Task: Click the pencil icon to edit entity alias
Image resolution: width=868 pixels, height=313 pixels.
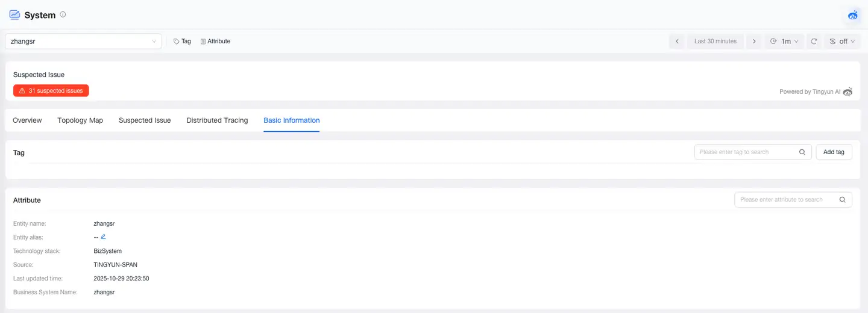Action: pyautogui.click(x=103, y=237)
